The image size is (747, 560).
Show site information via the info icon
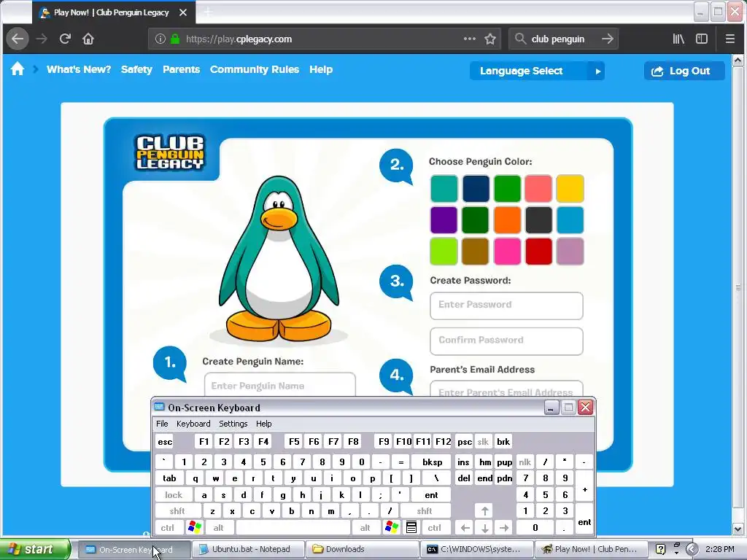click(x=160, y=39)
